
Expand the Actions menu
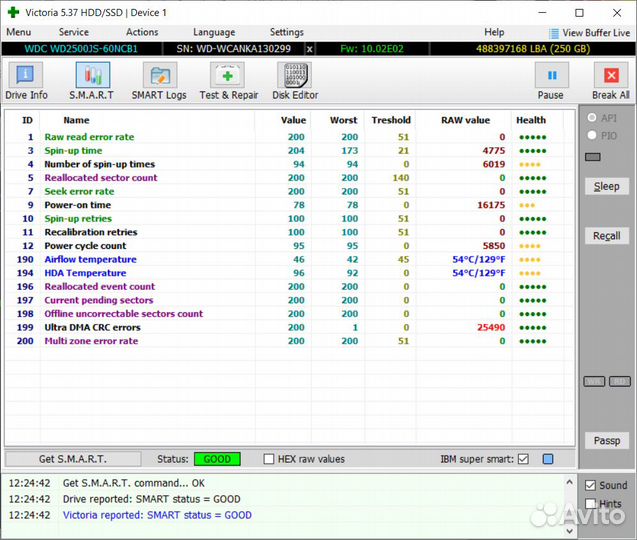tap(141, 32)
